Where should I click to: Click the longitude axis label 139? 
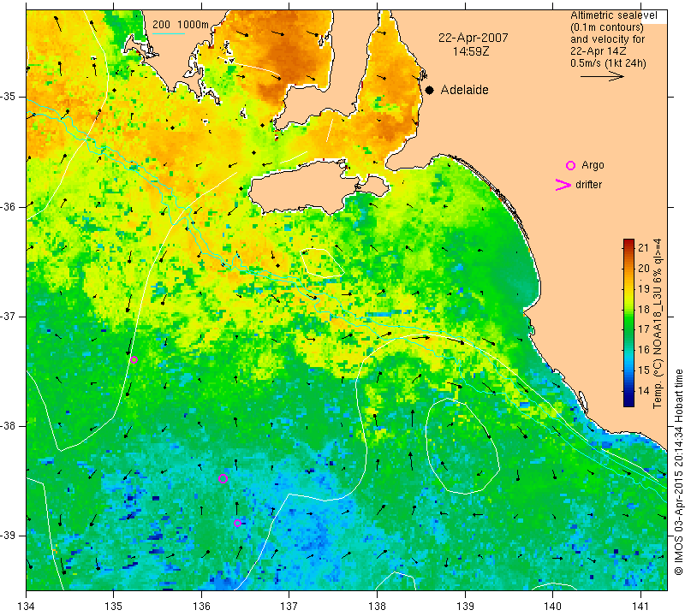465,606
